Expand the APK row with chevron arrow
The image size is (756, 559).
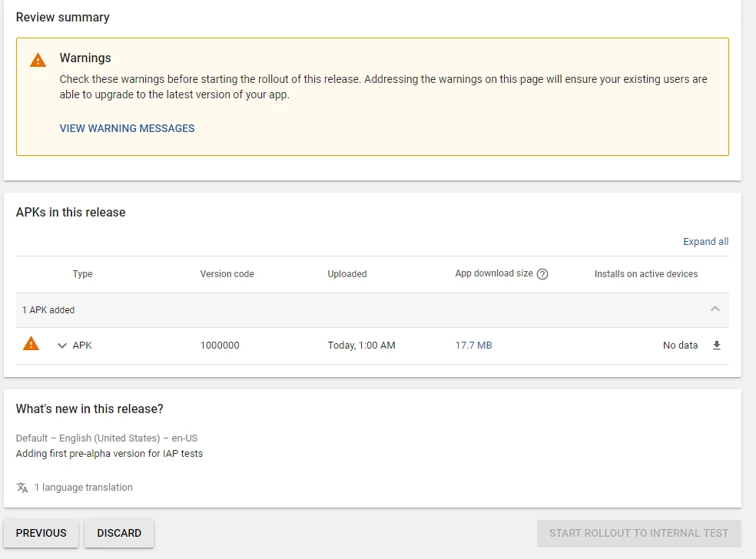tap(62, 346)
